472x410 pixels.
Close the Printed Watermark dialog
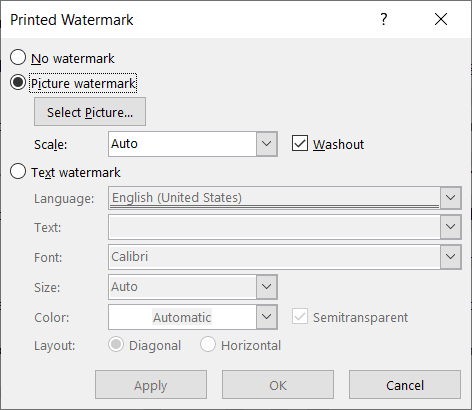[441, 19]
